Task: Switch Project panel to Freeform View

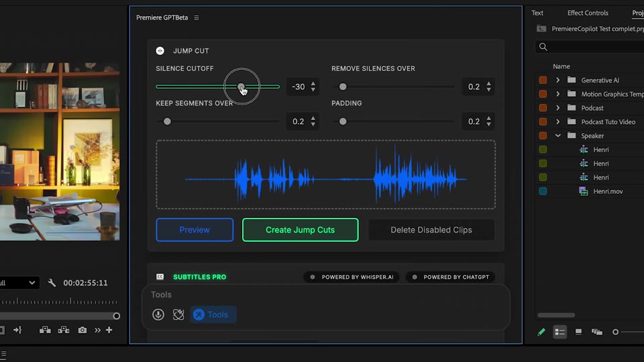Action: tap(597, 332)
